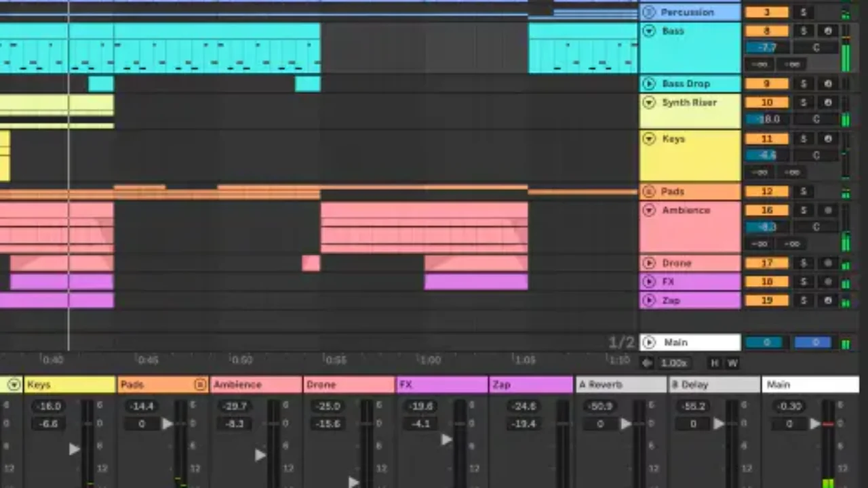Viewport: 868px width, 488px height.
Task: Click the Synth Riser pan control
Action: point(816,119)
